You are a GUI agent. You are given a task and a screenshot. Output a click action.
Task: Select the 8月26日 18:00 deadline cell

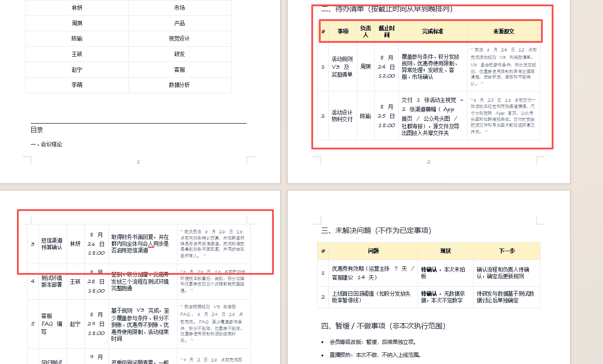click(x=97, y=244)
